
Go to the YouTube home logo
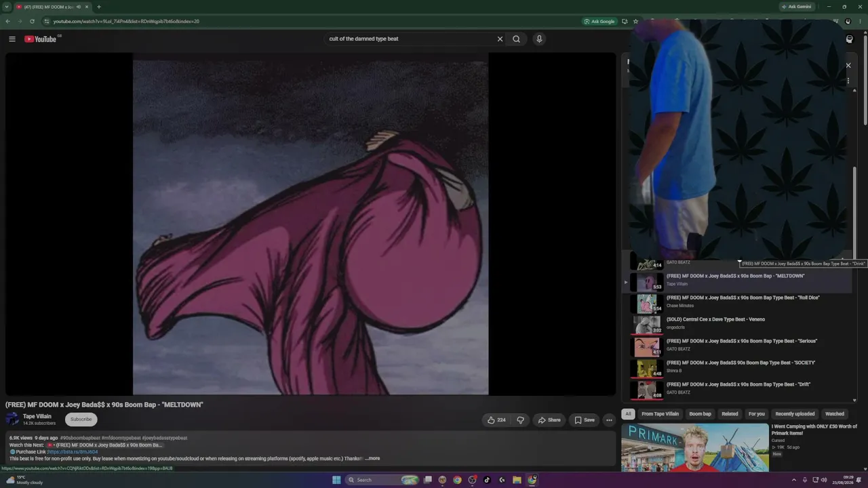coord(41,39)
